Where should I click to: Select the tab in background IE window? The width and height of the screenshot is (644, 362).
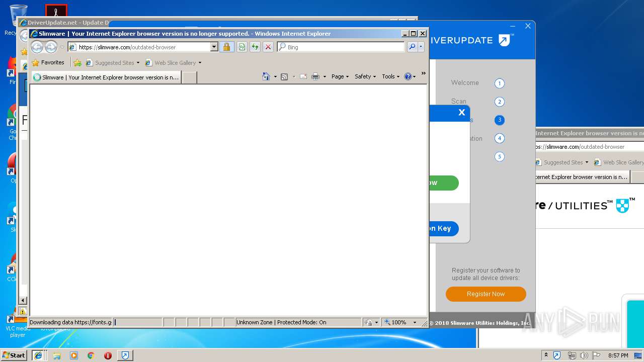click(x=582, y=177)
